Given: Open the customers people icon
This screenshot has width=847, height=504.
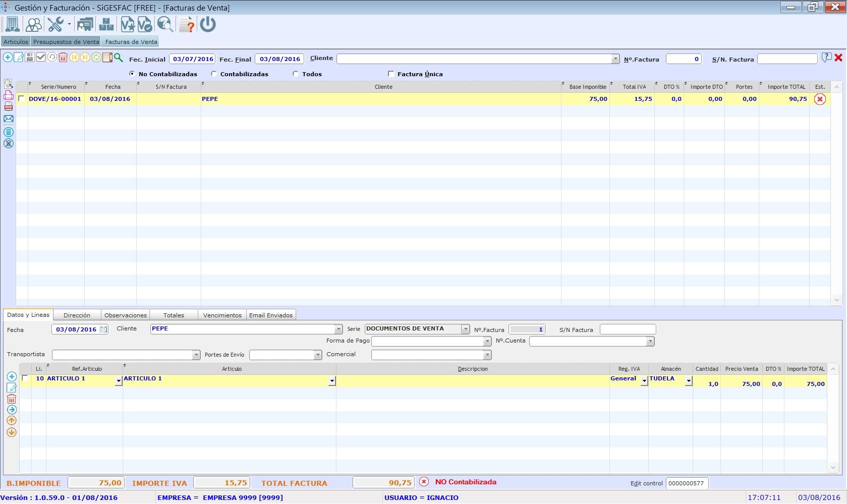Looking at the screenshot, I should click(x=34, y=24).
